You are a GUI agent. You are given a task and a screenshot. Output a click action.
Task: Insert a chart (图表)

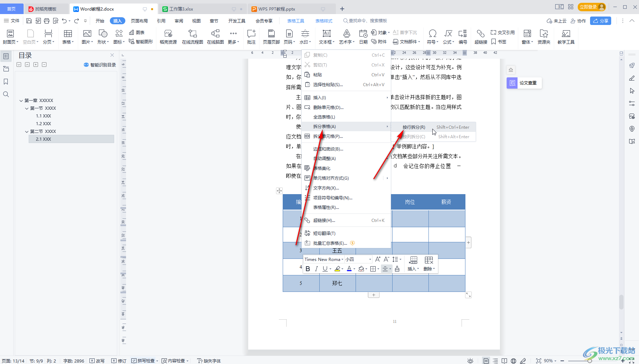(x=137, y=32)
